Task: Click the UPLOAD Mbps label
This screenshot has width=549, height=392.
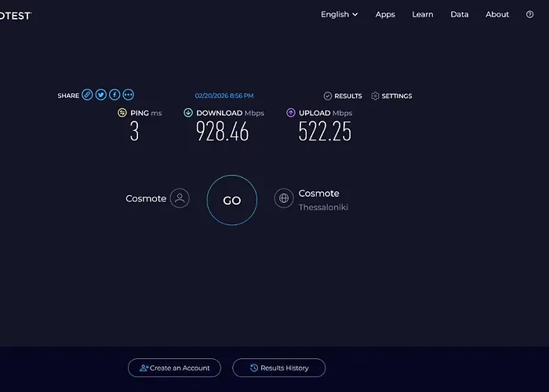Action: click(325, 113)
